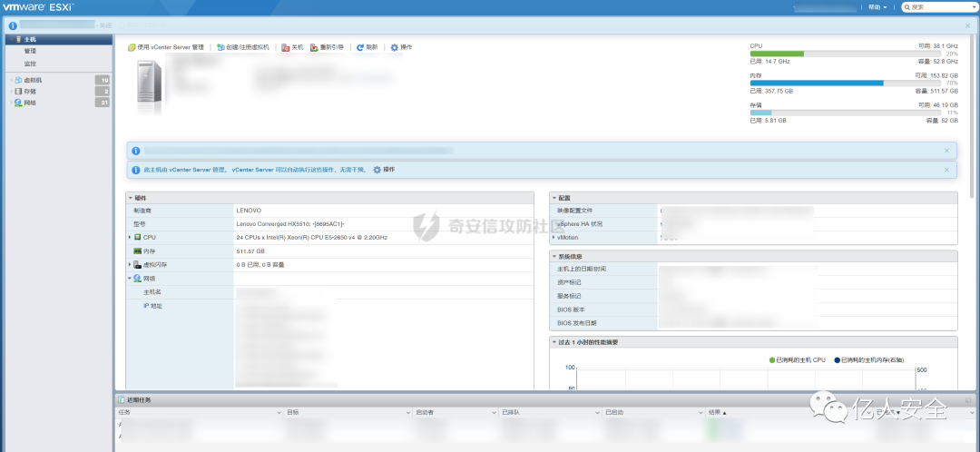Viewport: 980px width, 452px height.
Task: Click the 网络 icon in 硬件 panel
Action: pos(138,279)
